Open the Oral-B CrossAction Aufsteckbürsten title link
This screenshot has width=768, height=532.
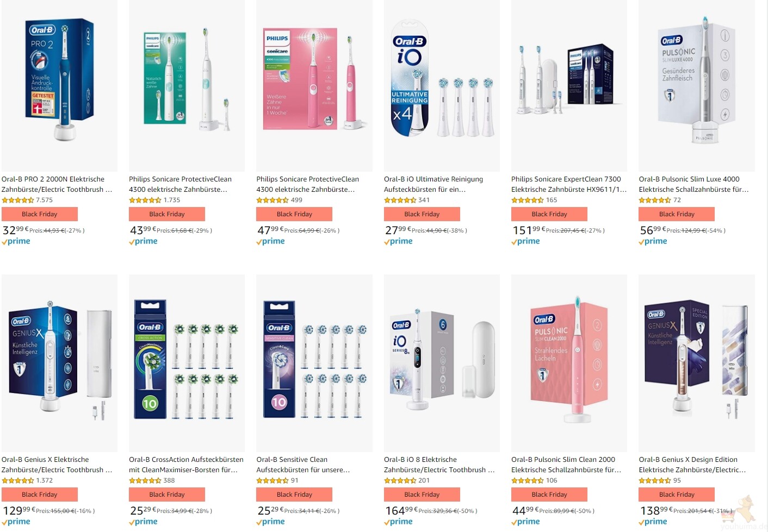(x=186, y=465)
